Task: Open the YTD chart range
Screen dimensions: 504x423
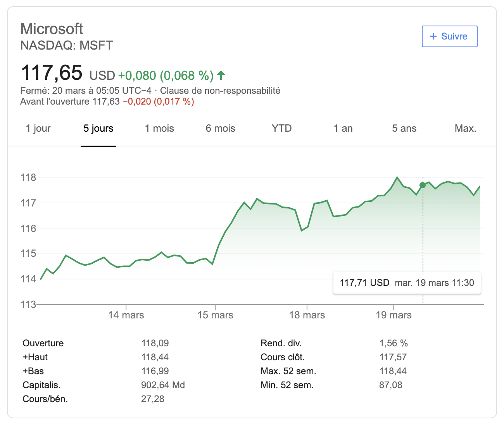Action: click(282, 129)
